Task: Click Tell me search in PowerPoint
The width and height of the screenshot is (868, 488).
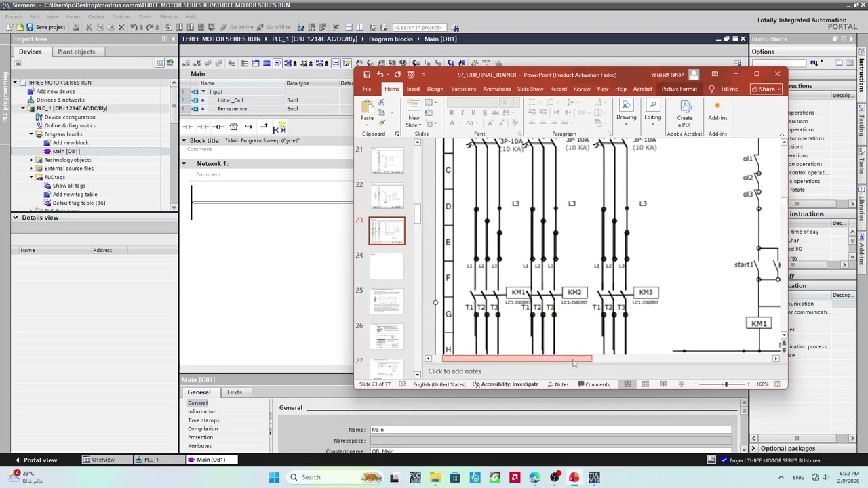Action: [x=724, y=89]
